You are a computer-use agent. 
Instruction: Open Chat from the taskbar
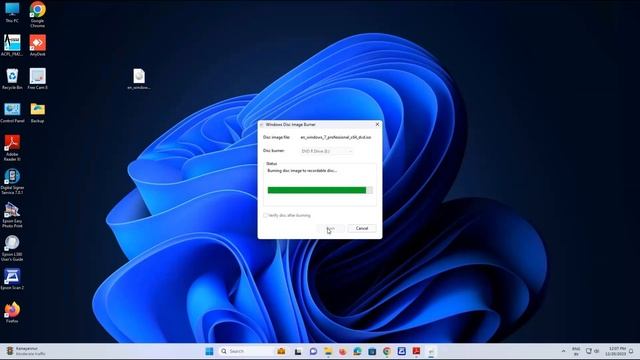(313, 351)
